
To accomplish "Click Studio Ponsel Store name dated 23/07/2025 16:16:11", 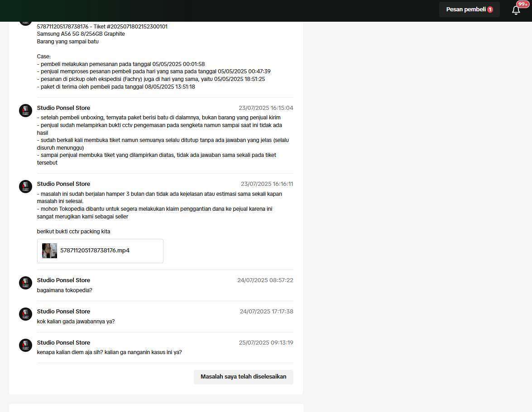I will pos(63,184).
